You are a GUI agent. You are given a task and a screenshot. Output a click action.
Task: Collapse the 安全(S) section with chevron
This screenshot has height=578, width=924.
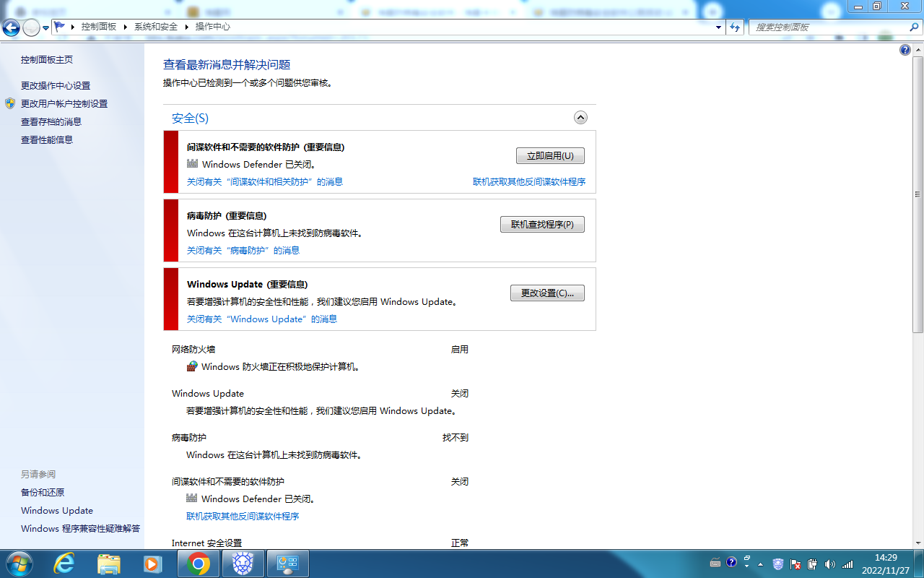580,118
